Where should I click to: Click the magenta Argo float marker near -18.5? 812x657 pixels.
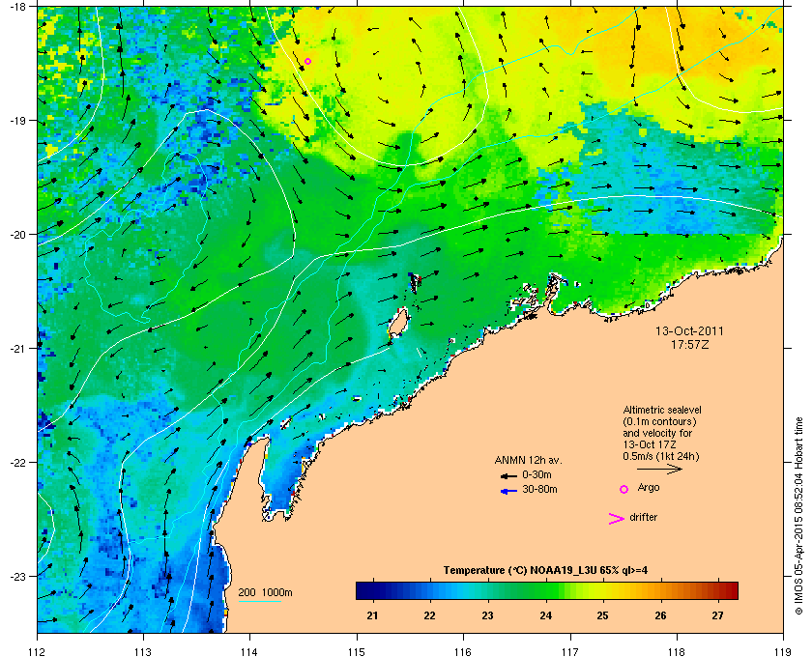307,62
